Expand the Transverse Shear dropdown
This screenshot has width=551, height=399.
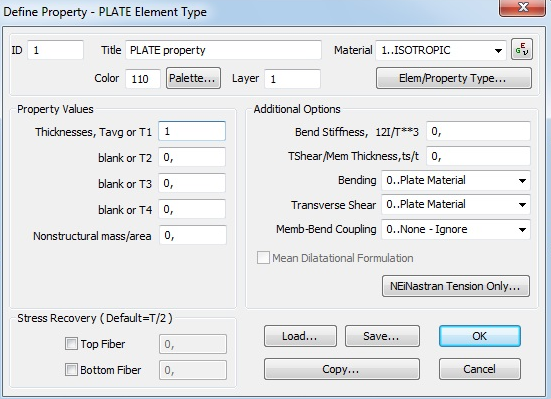click(x=456, y=205)
